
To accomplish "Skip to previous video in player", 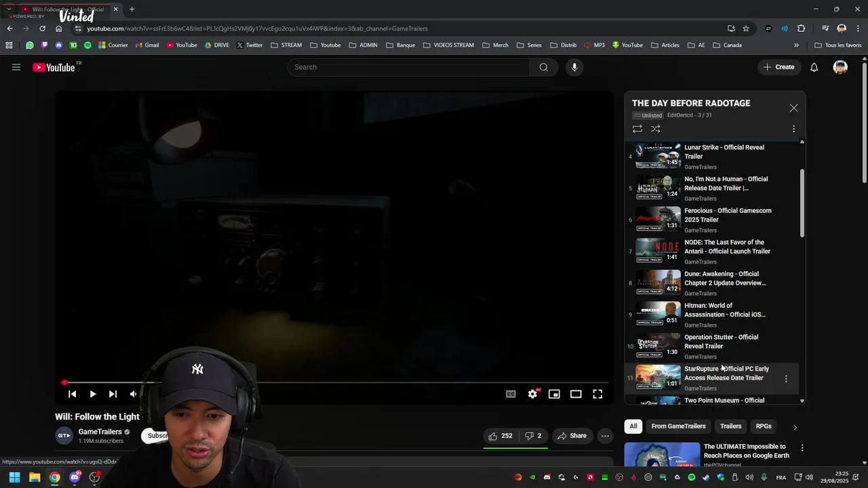I will [x=73, y=394].
